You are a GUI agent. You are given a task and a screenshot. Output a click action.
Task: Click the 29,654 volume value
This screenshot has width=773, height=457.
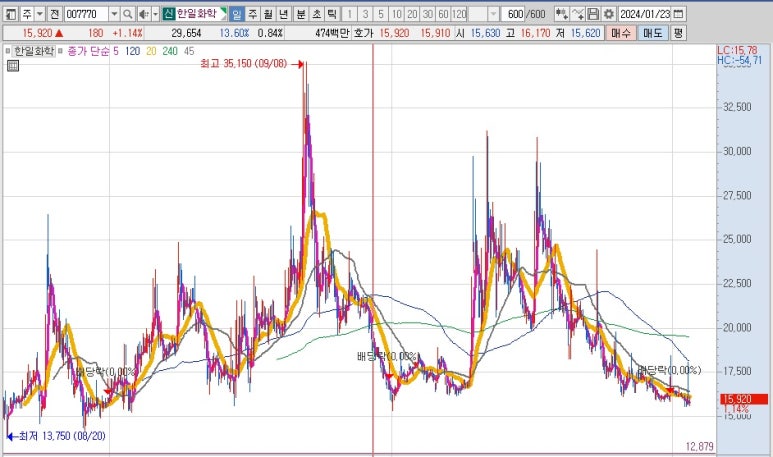click(x=186, y=33)
